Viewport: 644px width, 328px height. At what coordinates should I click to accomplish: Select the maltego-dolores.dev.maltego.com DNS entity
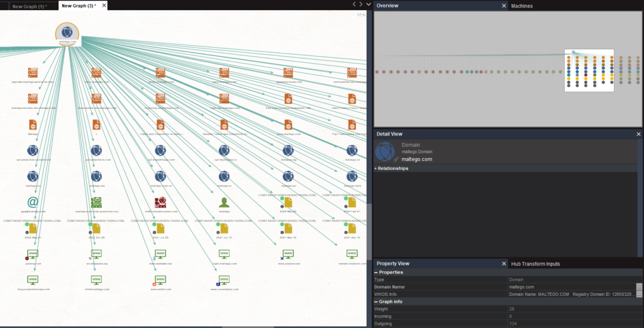point(33,99)
